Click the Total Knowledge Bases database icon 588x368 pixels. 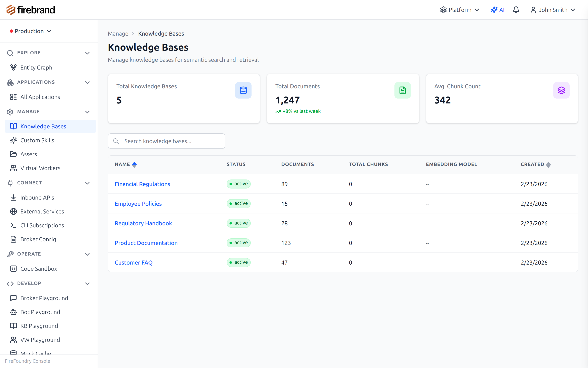(243, 90)
